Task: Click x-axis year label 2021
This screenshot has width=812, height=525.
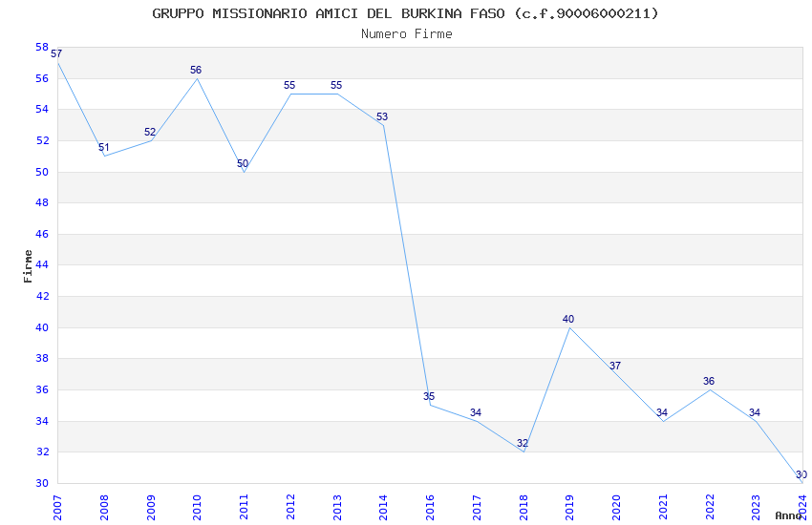Action: (663, 508)
